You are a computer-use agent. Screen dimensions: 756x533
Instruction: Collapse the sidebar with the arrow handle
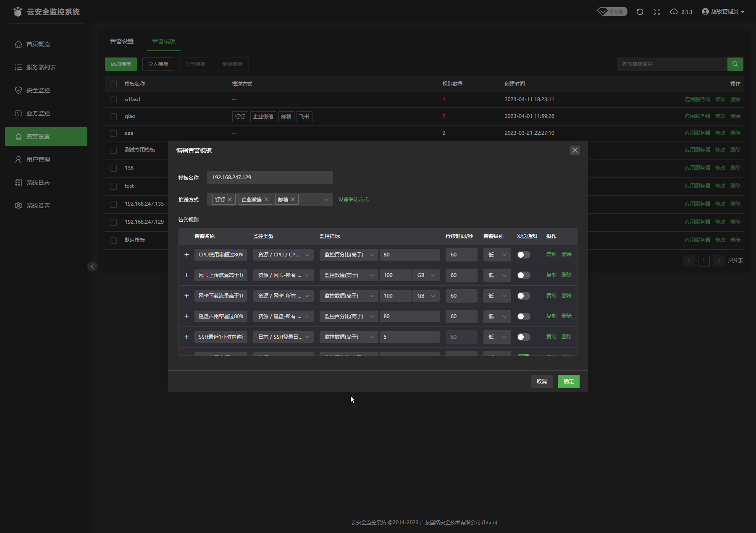point(92,266)
